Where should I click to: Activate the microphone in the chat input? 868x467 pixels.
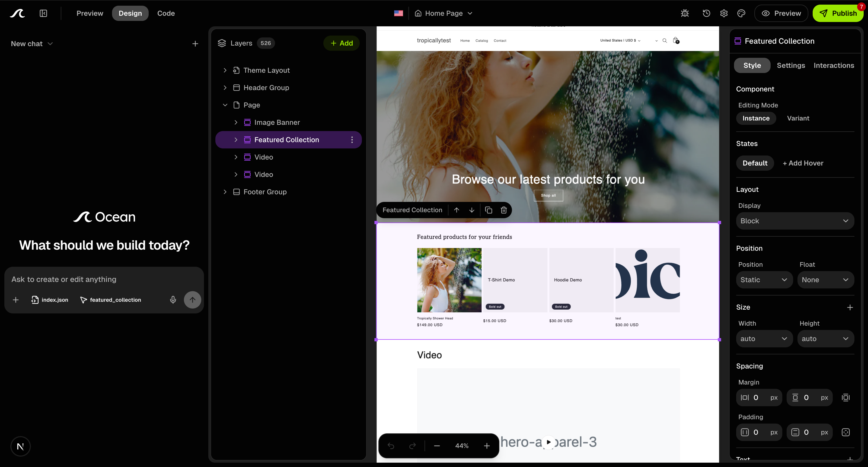click(173, 300)
